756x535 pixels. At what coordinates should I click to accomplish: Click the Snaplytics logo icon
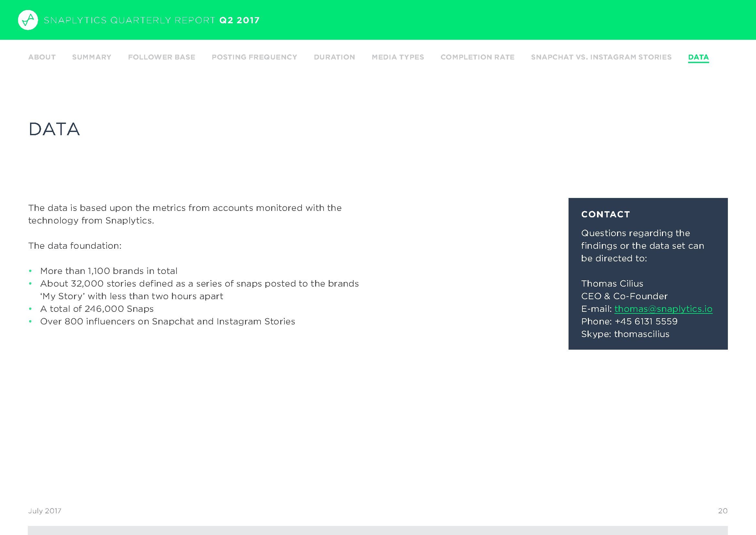[x=28, y=20]
